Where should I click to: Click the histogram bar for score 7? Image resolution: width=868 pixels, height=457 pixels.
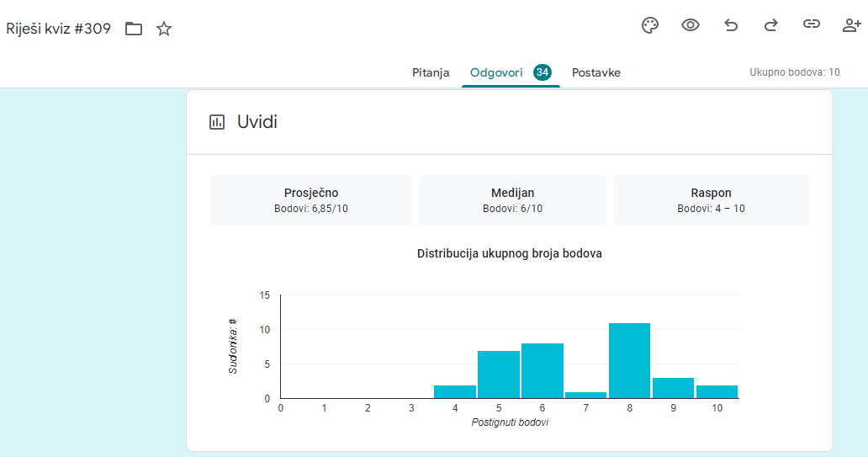click(x=585, y=395)
